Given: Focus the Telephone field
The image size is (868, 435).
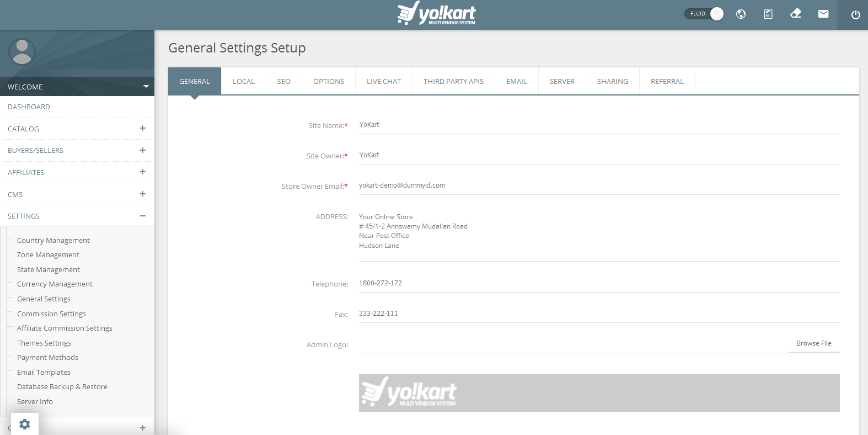Looking at the screenshot, I should pos(599,283).
